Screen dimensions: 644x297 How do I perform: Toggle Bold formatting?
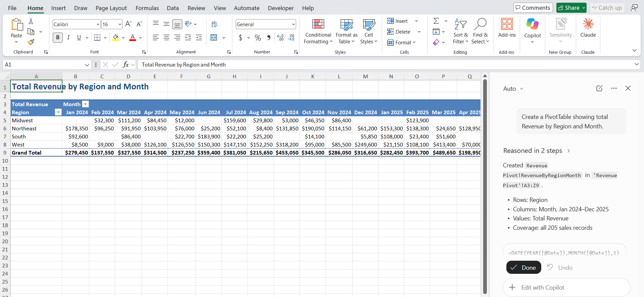58,38
